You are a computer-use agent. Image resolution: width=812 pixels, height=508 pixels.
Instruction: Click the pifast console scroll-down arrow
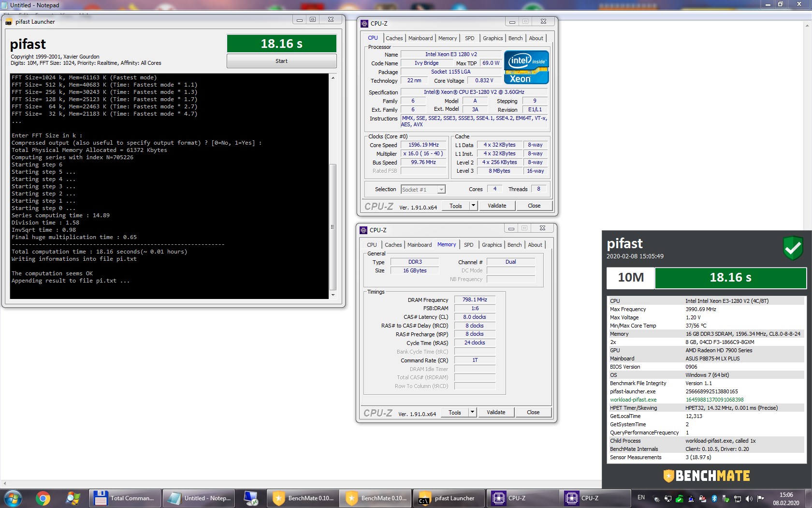click(333, 295)
